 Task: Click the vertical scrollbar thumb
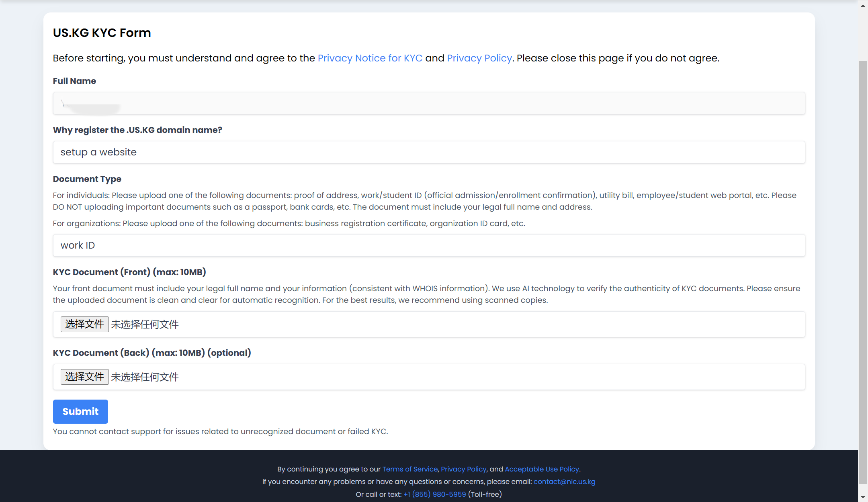point(863,273)
